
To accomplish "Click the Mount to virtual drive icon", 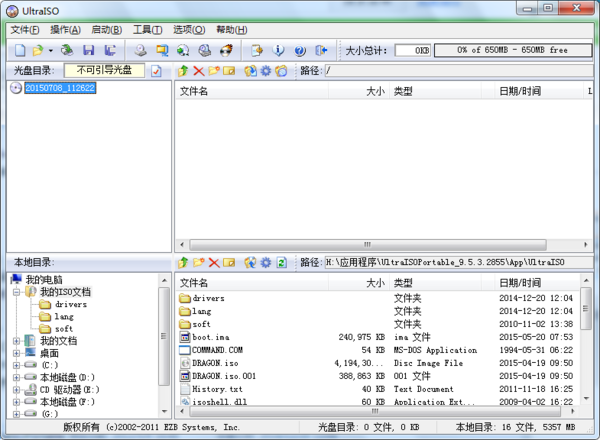I will click(183, 50).
